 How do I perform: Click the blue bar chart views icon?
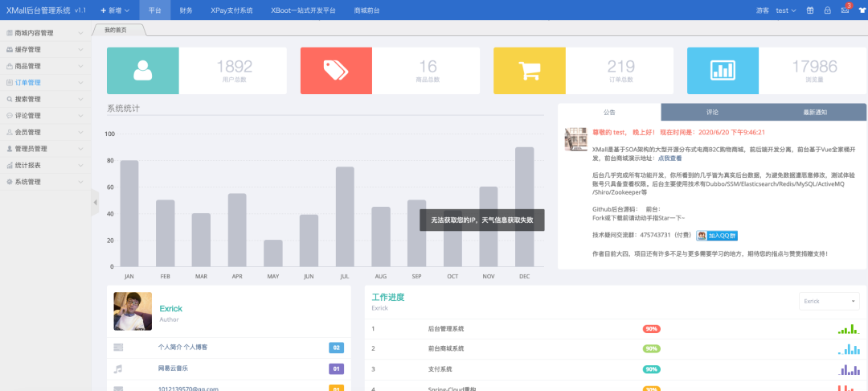click(723, 71)
